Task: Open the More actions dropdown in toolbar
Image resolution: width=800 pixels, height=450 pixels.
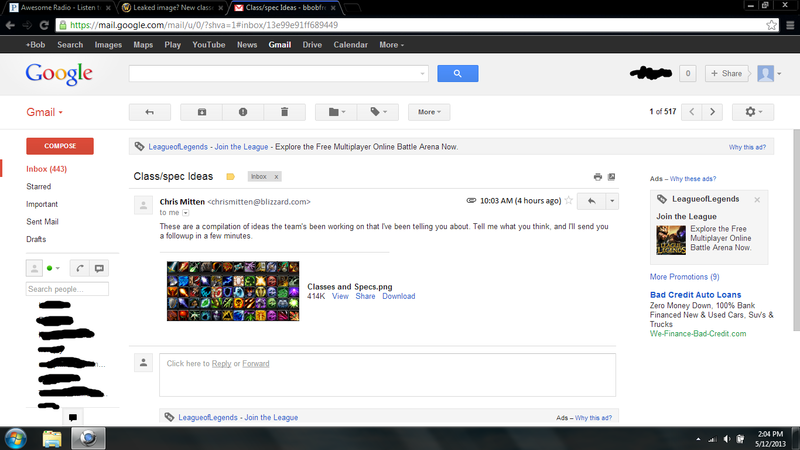Action: 429,112
